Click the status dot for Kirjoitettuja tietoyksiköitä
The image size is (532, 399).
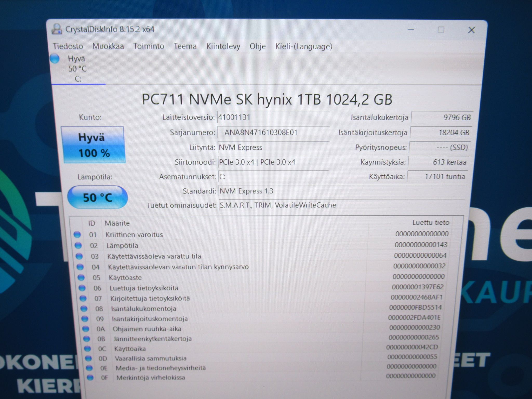(x=83, y=298)
